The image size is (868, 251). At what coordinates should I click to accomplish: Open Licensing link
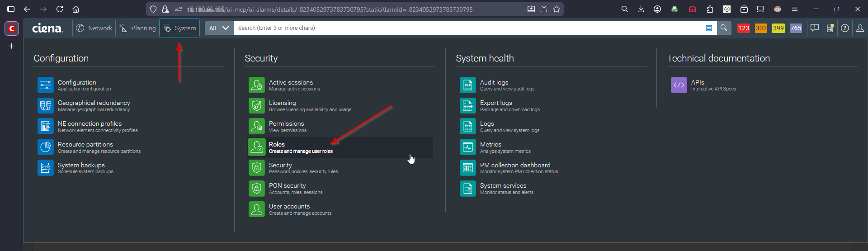pos(282,103)
